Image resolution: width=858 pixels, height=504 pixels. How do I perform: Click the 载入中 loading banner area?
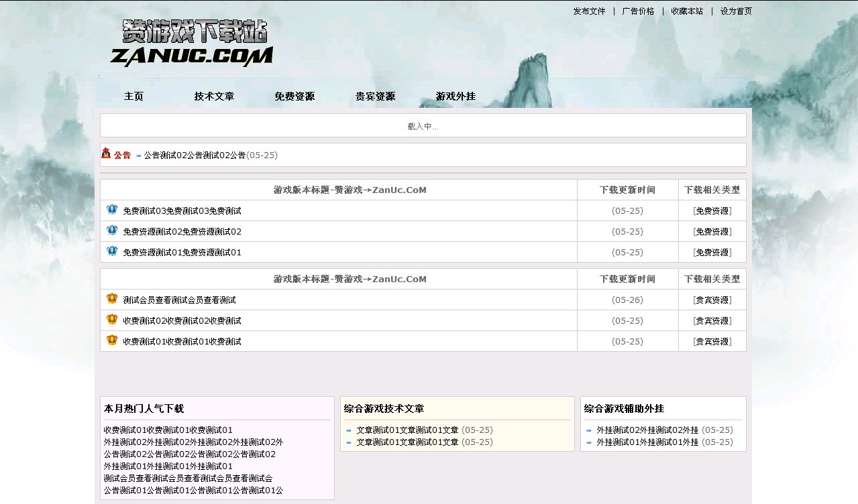pyautogui.click(x=423, y=125)
